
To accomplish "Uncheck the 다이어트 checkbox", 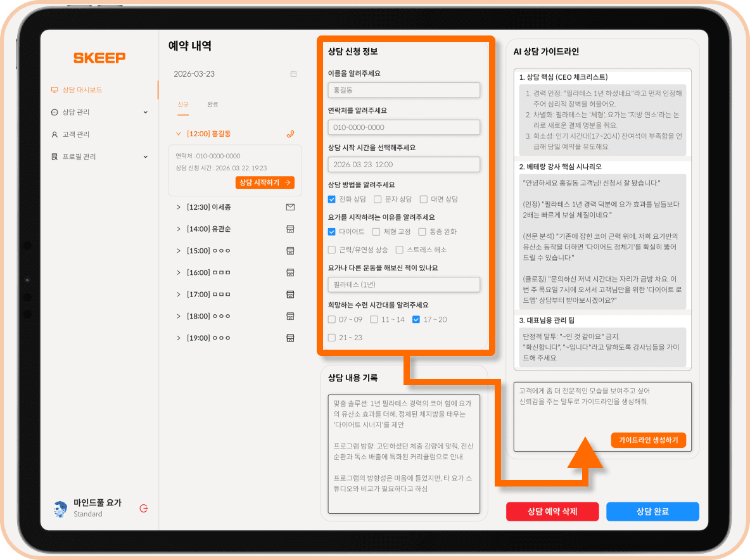I will pyautogui.click(x=332, y=232).
